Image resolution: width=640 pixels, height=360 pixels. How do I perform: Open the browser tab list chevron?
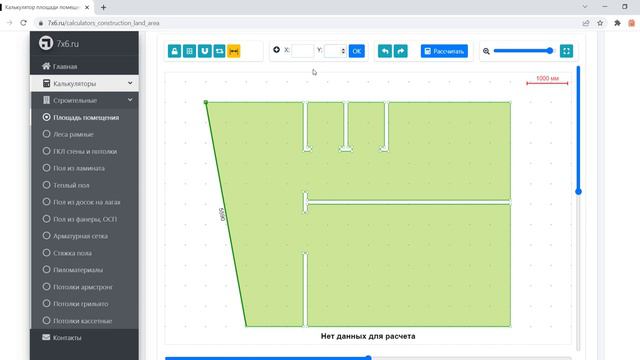tap(585, 7)
